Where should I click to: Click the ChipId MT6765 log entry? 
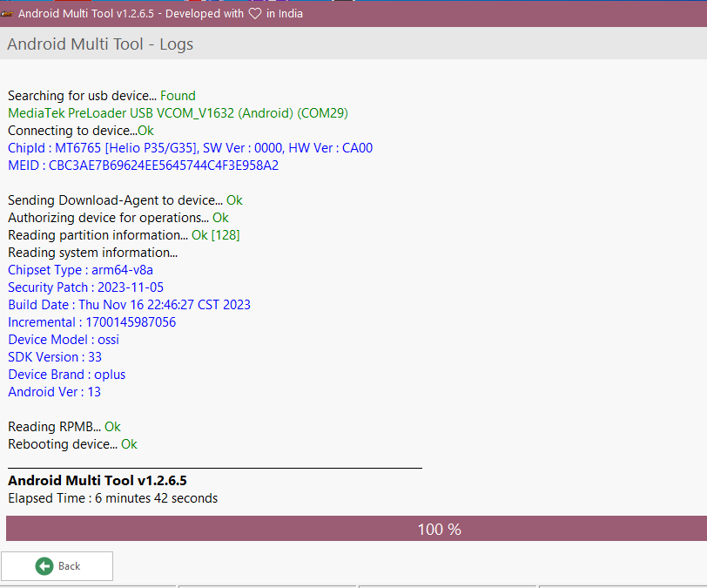pos(190,148)
